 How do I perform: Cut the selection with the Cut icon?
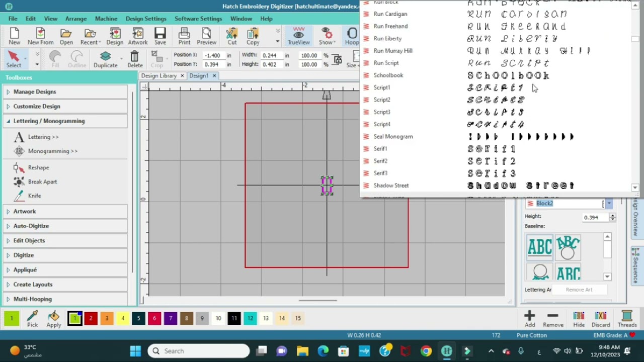tap(232, 37)
